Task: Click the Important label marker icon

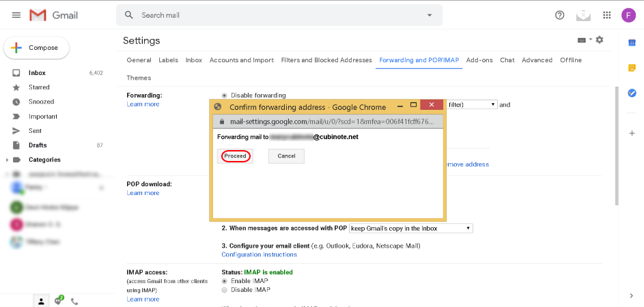Action: pos(16,117)
